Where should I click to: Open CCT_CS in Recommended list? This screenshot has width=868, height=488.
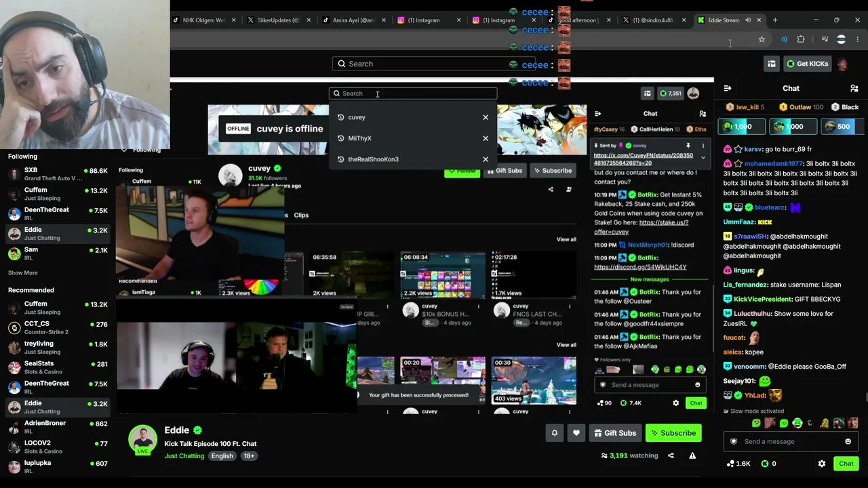[x=58, y=328]
